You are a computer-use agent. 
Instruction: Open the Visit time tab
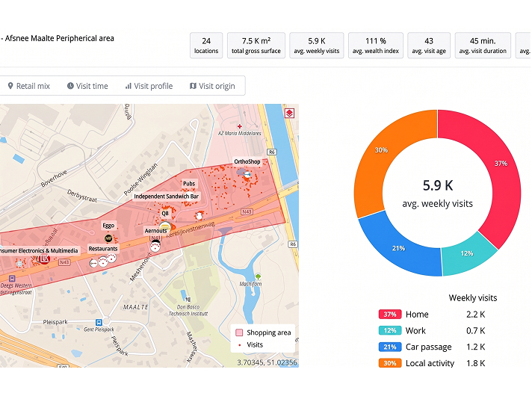pos(87,86)
